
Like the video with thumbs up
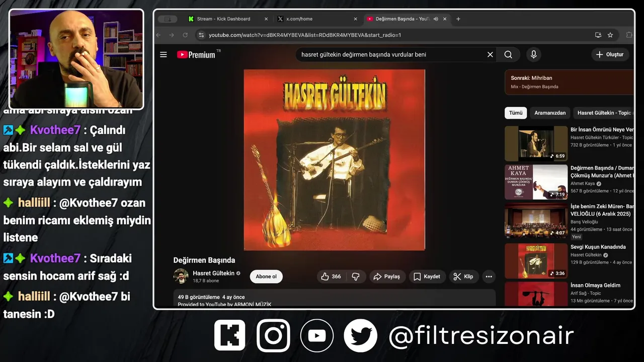coord(331,277)
